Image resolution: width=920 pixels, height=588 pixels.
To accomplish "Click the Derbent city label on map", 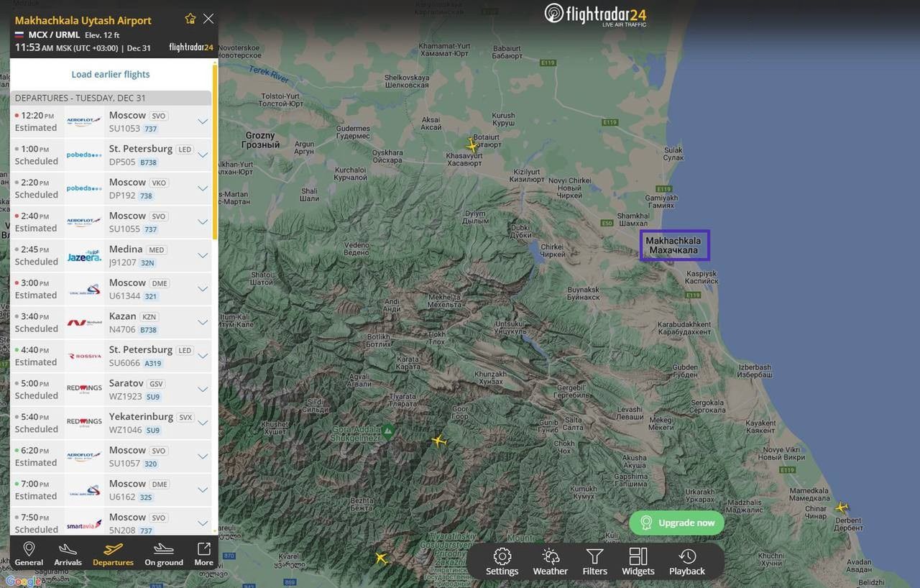I will pyautogui.click(x=847, y=524).
